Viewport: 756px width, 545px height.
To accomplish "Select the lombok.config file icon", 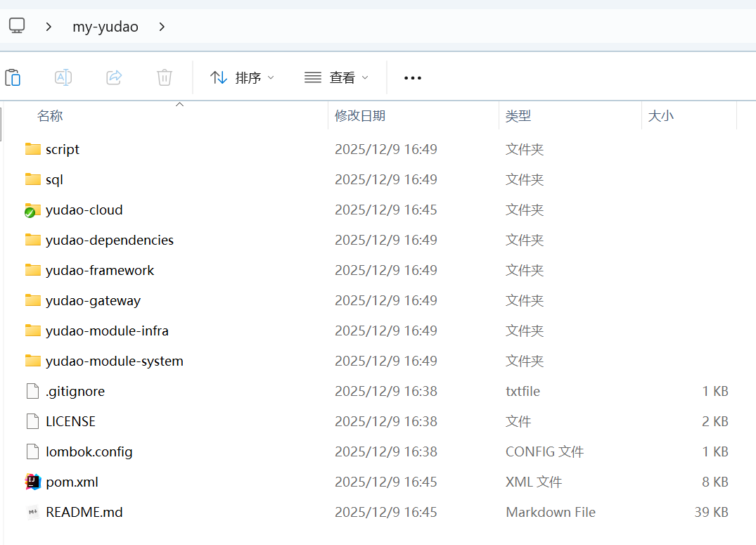I will point(33,451).
